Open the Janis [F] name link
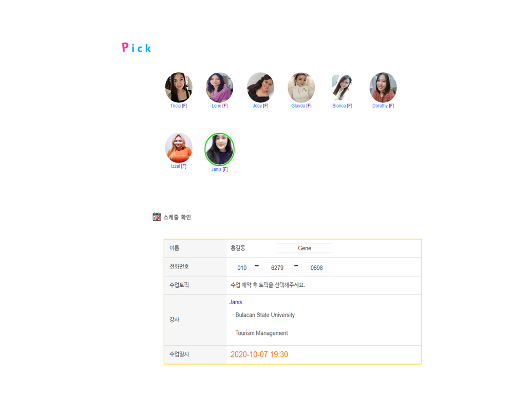The width and height of the screenshot is (532, 396). (219, 169)
